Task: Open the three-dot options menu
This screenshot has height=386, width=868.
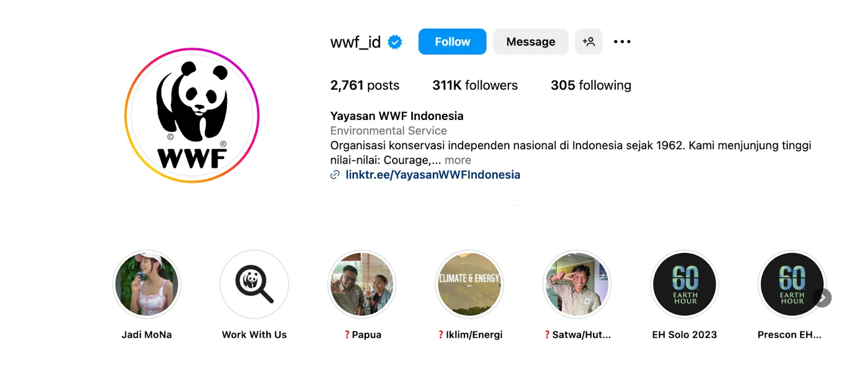Action: [622, 42]
